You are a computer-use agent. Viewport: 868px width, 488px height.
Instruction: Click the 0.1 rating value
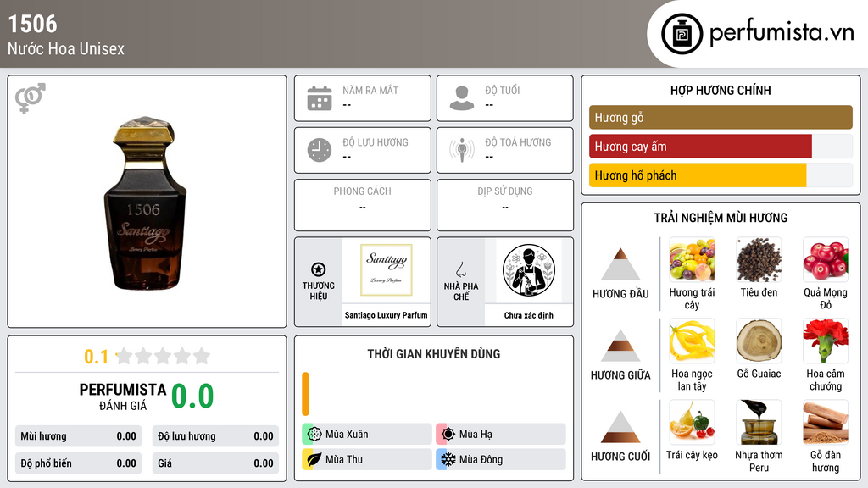(x=97, y=357)
